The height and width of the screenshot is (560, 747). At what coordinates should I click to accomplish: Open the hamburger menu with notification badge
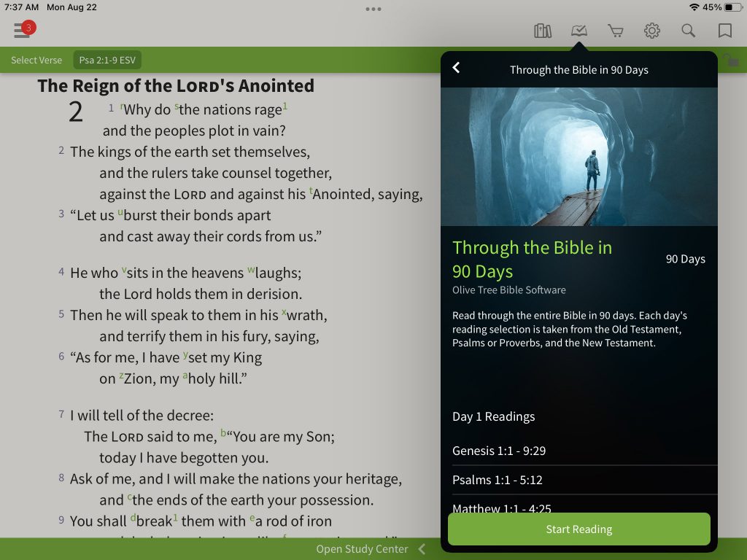pos(23,31)
